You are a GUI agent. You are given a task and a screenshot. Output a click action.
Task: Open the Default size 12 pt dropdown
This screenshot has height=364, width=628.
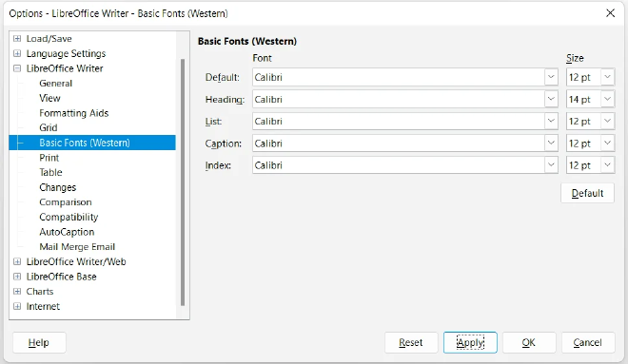[608, 77]
